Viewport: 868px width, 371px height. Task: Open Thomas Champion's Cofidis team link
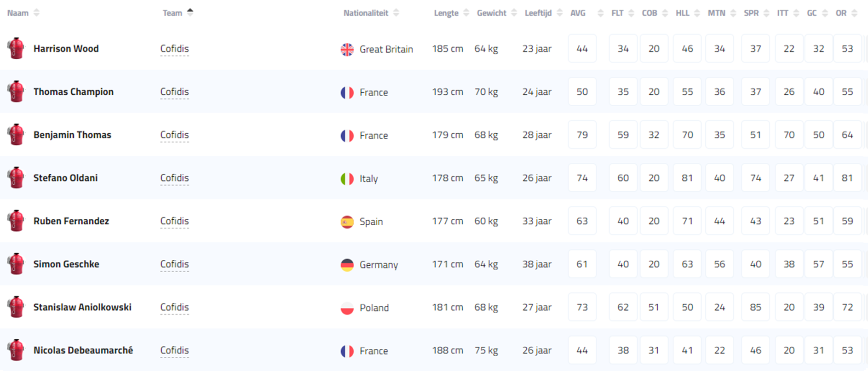pos(174,92)
